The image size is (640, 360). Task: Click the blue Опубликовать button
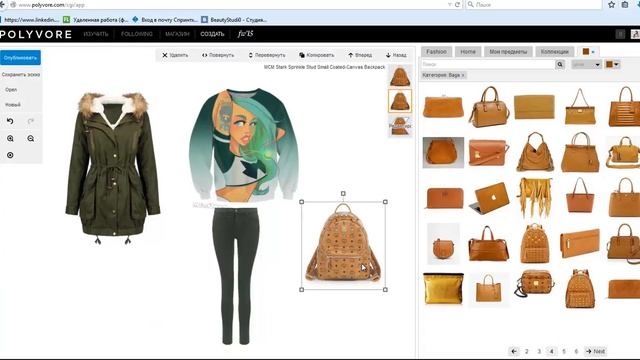[x=20, y=58]
